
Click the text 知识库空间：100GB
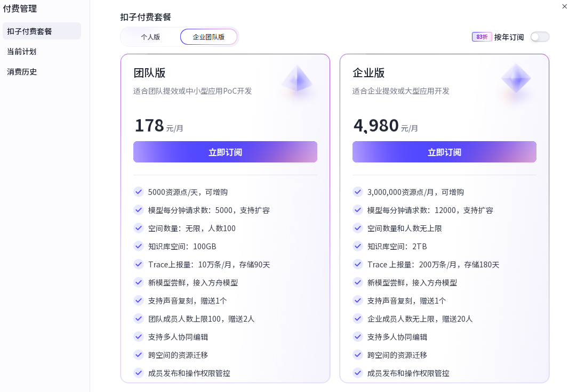coord(182,247)
